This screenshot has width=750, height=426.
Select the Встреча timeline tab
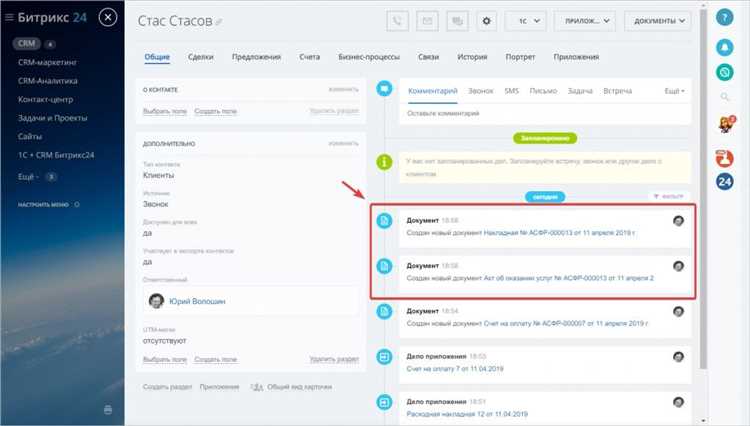618,91
